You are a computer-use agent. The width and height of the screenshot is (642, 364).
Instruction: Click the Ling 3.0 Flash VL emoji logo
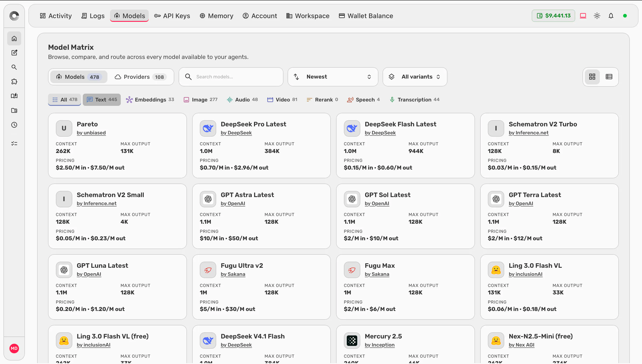coord(496,270)
